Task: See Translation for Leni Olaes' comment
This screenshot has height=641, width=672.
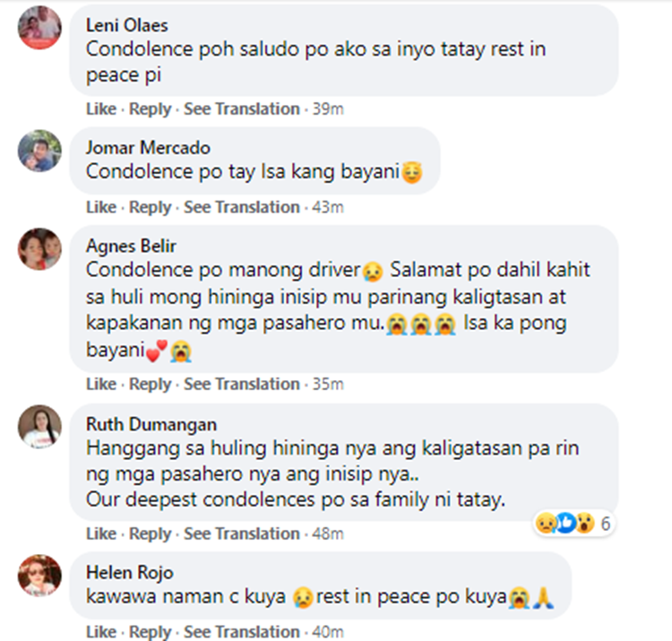Action: pos(241,109)
